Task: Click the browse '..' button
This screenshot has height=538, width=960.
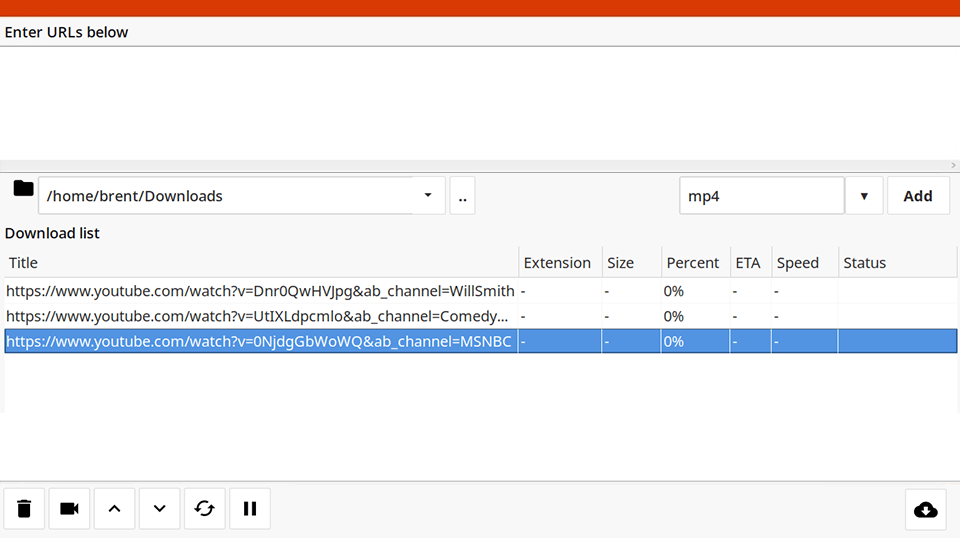Action: (462, 196)
